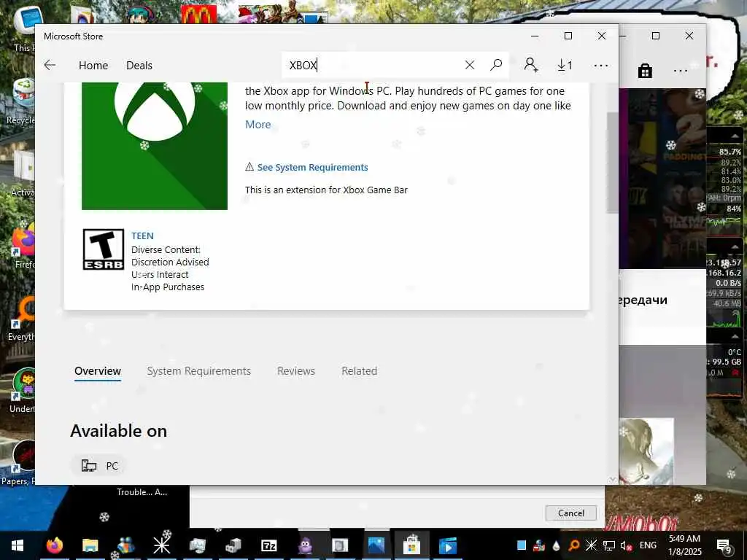Click the purple character taskbar icon
This screenshot has height=560, width=747.
pyautogui.click(x=305, y=545)
